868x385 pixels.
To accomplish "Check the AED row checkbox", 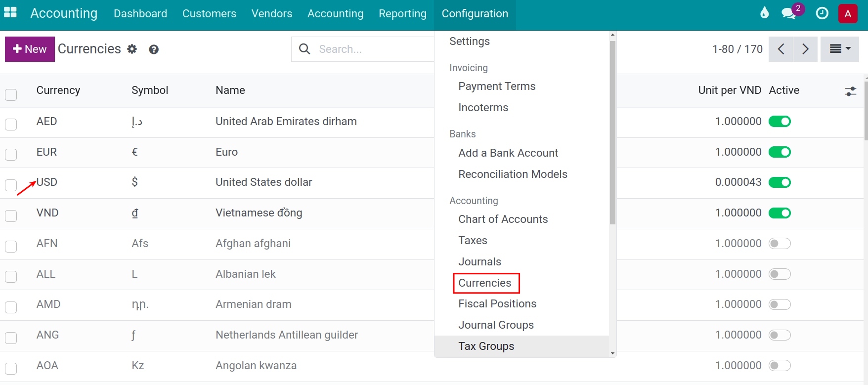I will pyautogui.click(x=11, y=124).
